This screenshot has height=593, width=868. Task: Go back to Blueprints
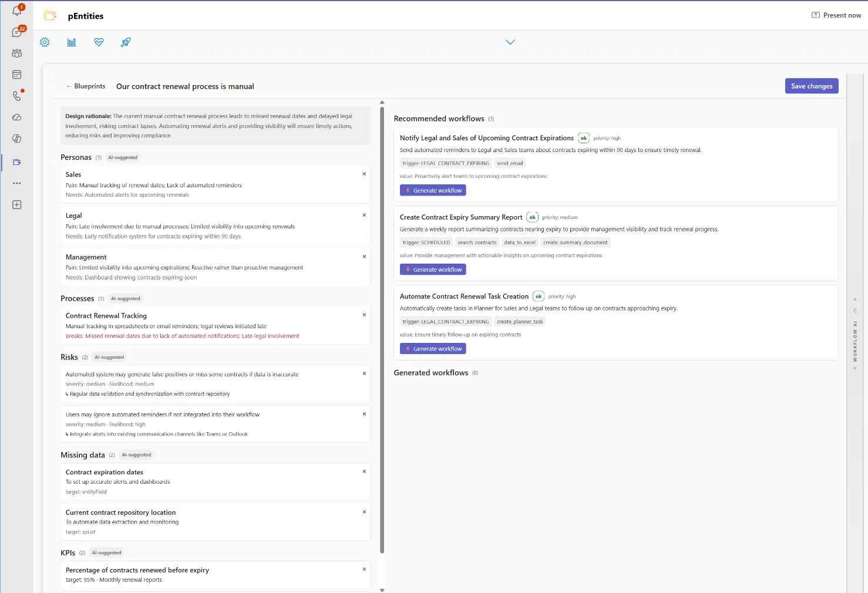point(86,86)
